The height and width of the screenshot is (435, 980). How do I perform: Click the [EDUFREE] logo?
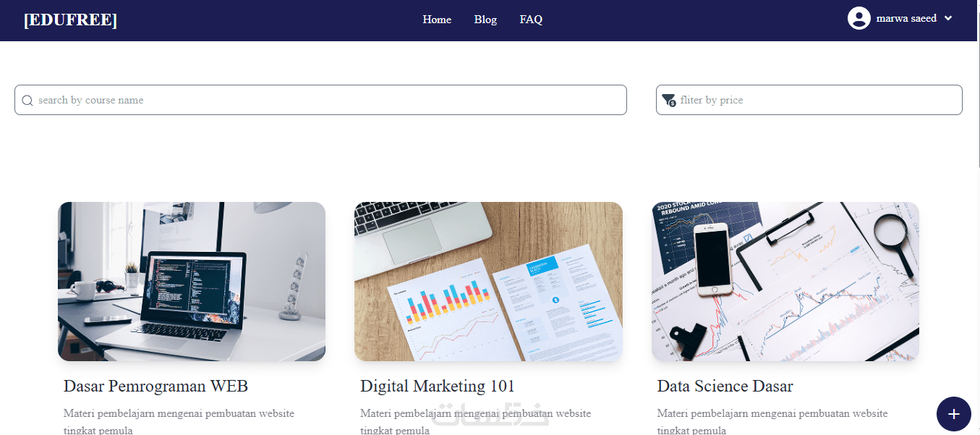click(70, 20)
